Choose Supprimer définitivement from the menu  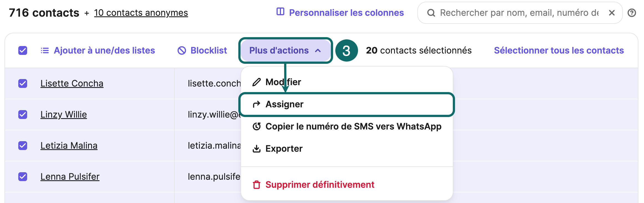click(x=320, y=184)
